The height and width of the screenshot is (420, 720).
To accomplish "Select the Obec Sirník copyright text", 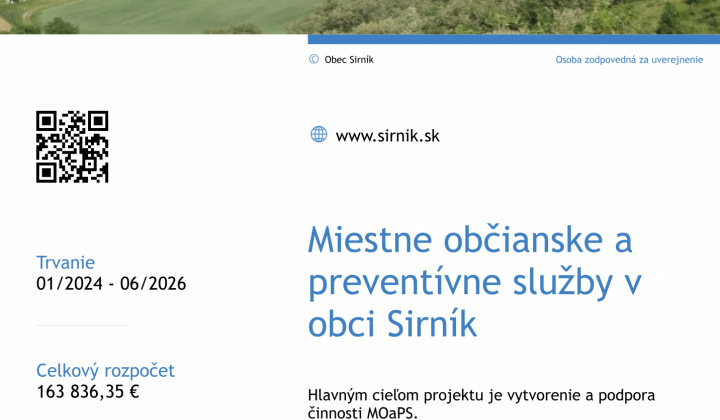I will point(349,60).
